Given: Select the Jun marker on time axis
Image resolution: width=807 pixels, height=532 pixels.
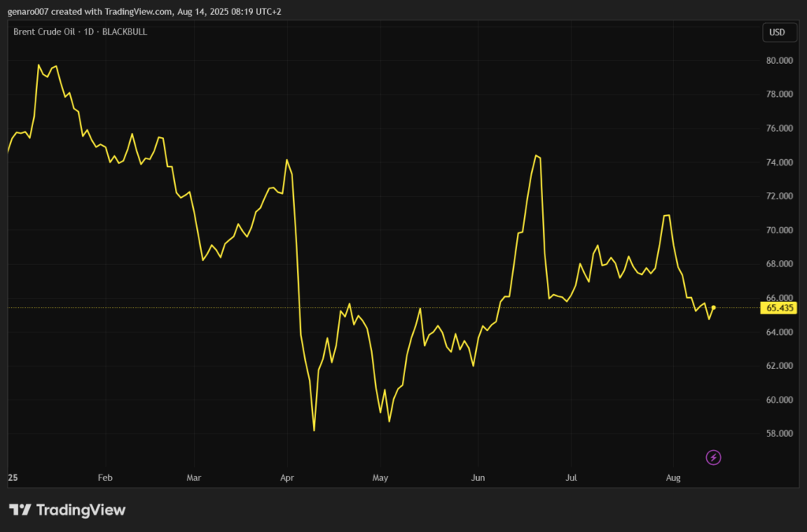Looking at the screenshot, I should click(477, 478).
